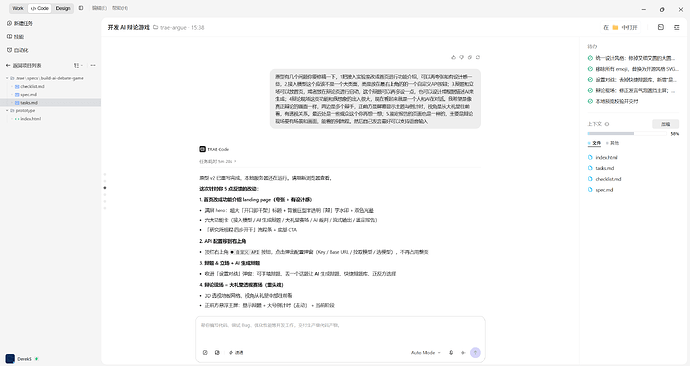Click the compress button beside context label

coord(665,124)
